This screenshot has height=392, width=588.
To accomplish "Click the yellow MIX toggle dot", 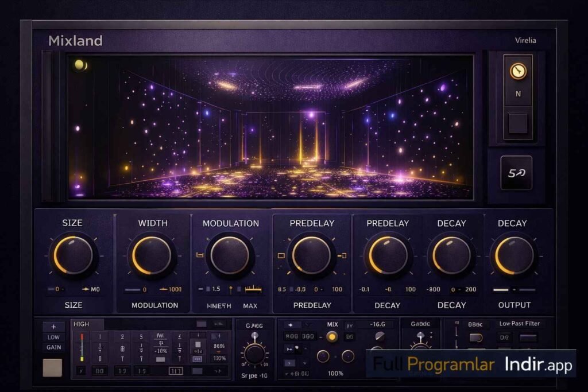I will click(x=331, y=337).
